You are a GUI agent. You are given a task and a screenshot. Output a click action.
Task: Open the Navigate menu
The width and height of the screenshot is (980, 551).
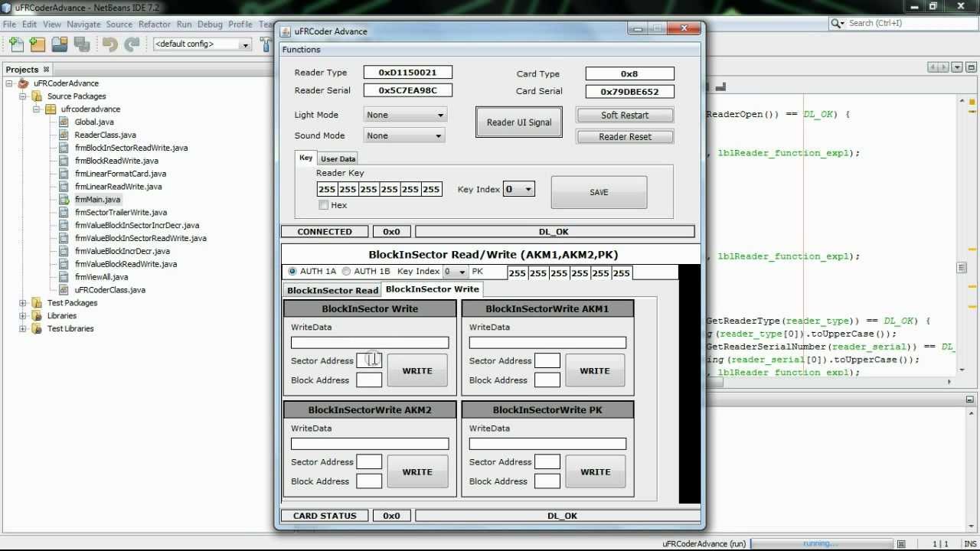83,24
